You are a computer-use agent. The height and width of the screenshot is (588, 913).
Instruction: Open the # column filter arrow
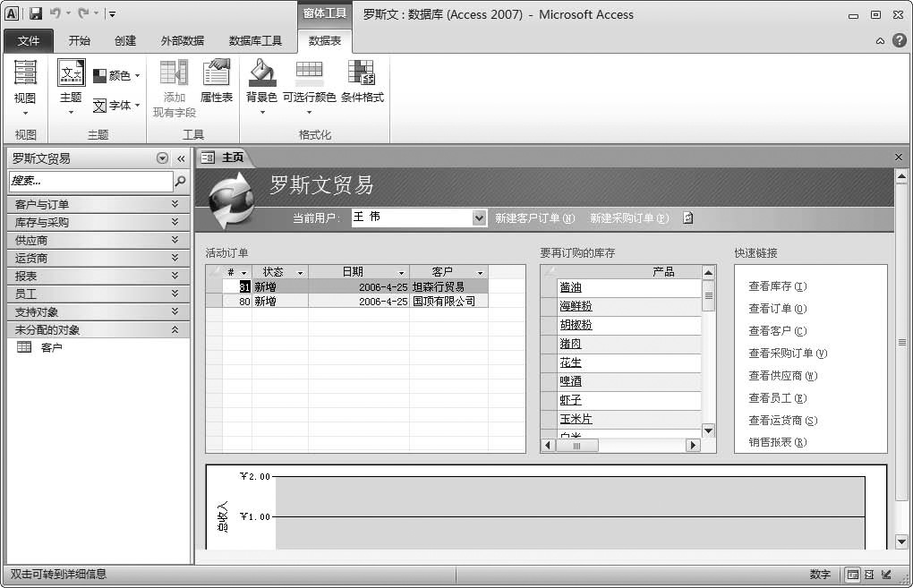[244, 272]
